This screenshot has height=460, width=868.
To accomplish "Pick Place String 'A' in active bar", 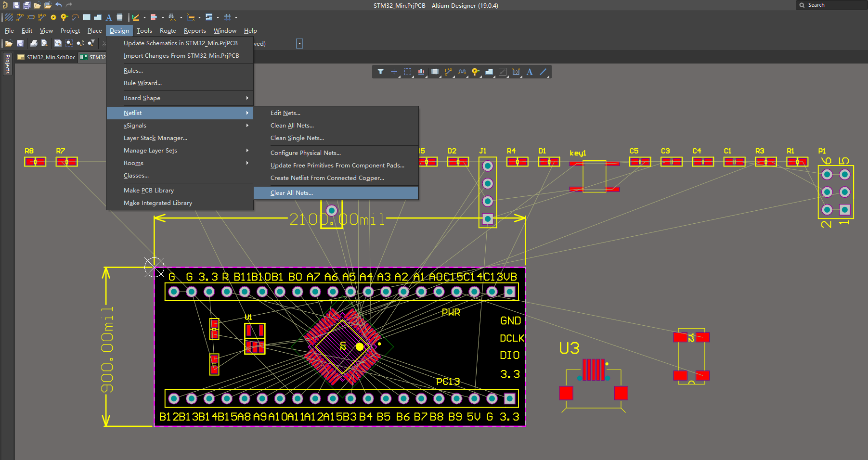I will [x=530, y=72].
